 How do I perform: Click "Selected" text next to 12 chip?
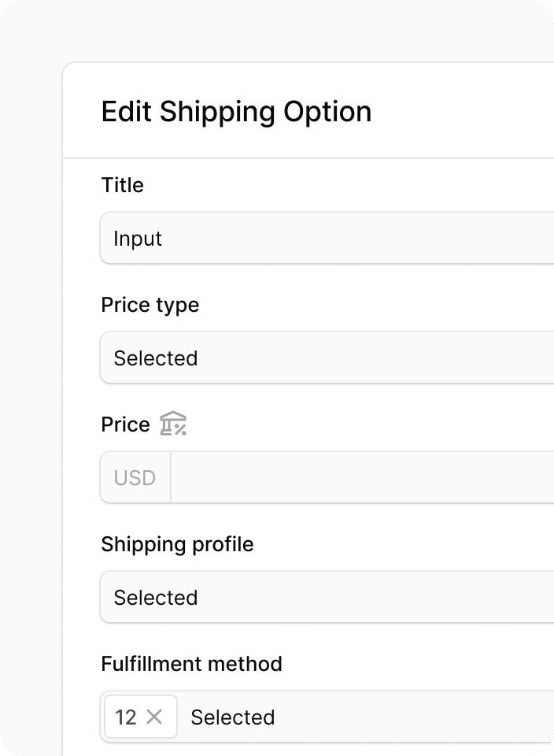click(233, 717)
